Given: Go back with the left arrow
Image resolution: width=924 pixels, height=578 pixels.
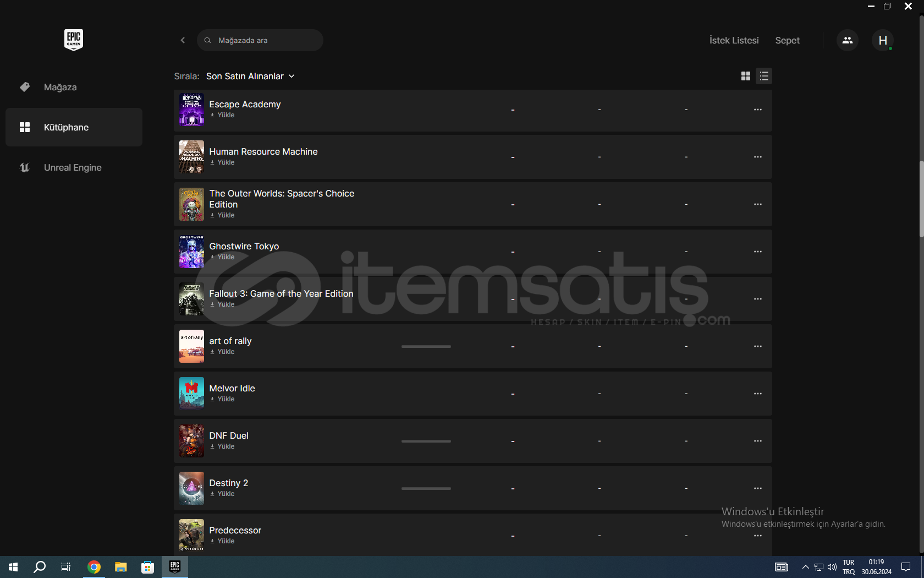Looking at the screenshot, I should click(x=183, y=40).
